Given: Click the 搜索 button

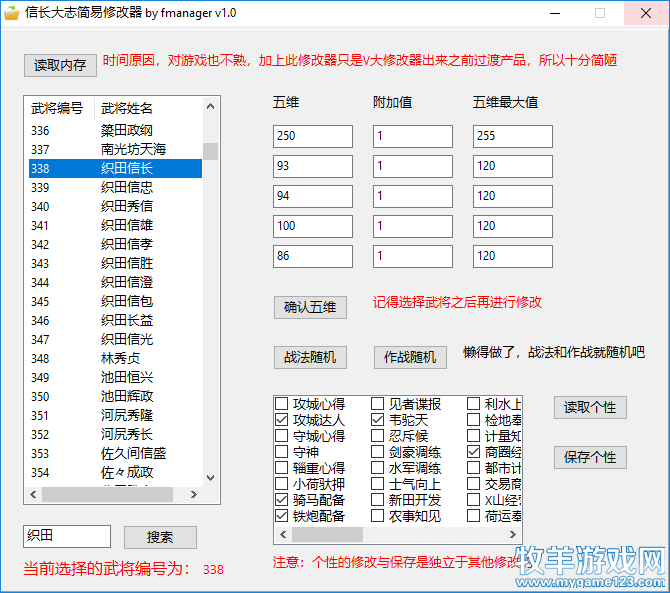Looking at the screenshot, I should [x=160, y=537].
